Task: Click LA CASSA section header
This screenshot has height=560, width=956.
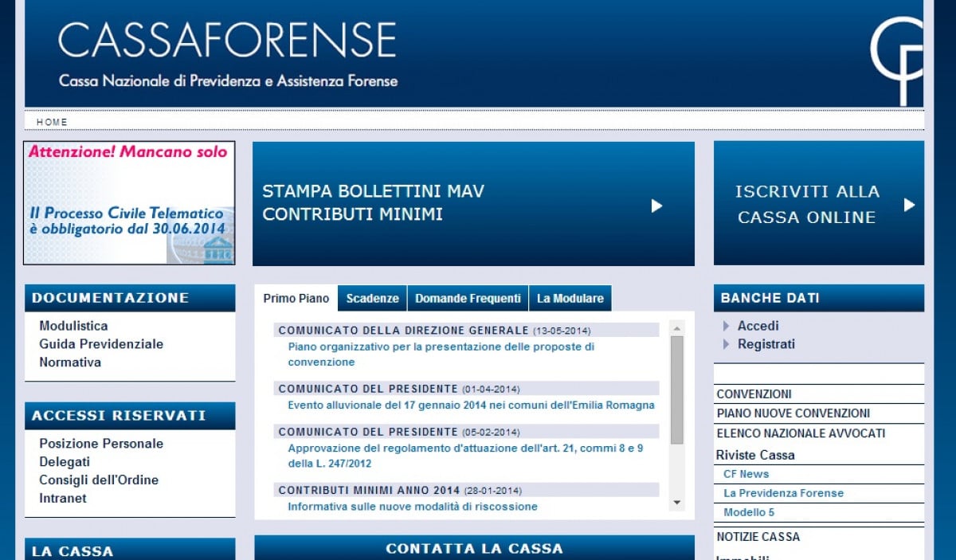Action: coord(130,550)
